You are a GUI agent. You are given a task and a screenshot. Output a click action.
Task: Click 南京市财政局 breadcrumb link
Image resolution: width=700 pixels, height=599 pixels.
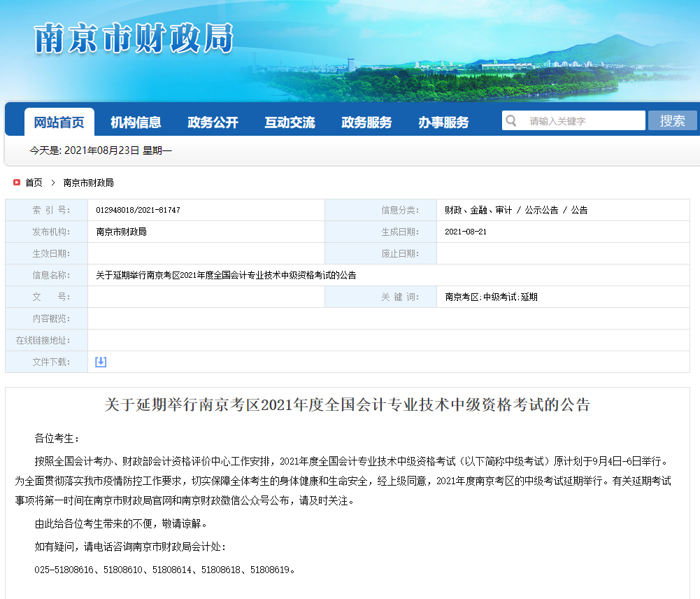click(88, 183)
